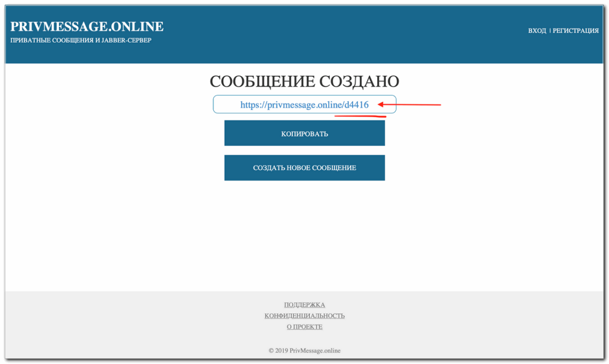Open the КОНФИДЕНЦИАЛЬНОСТЬ page
The image size is (609, 364).
(x=304, y=315)
